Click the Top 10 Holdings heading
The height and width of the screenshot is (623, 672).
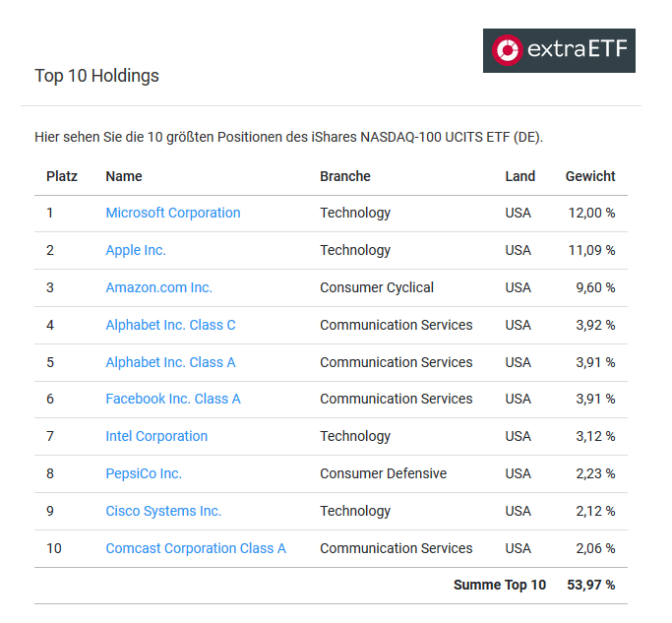(x=96, y=76)
